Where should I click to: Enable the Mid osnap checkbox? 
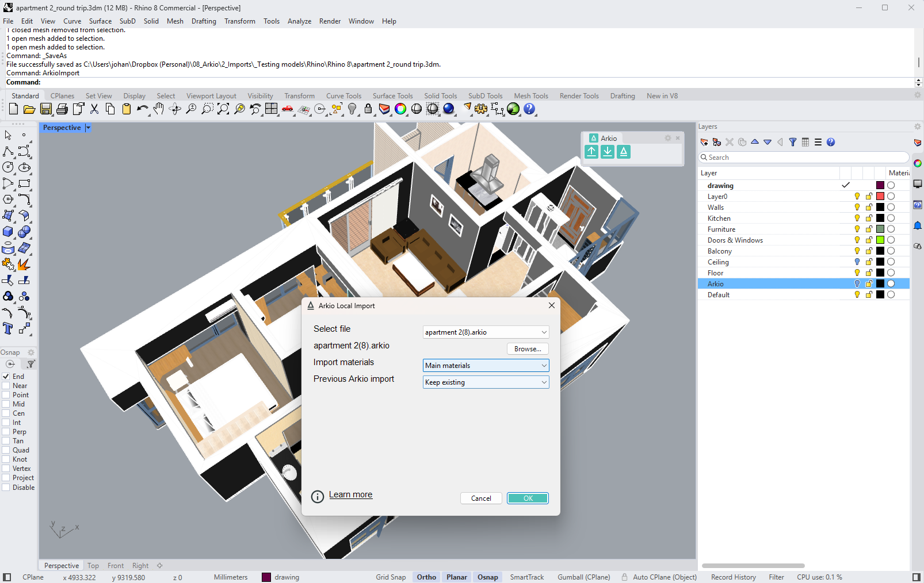[6, 404]
